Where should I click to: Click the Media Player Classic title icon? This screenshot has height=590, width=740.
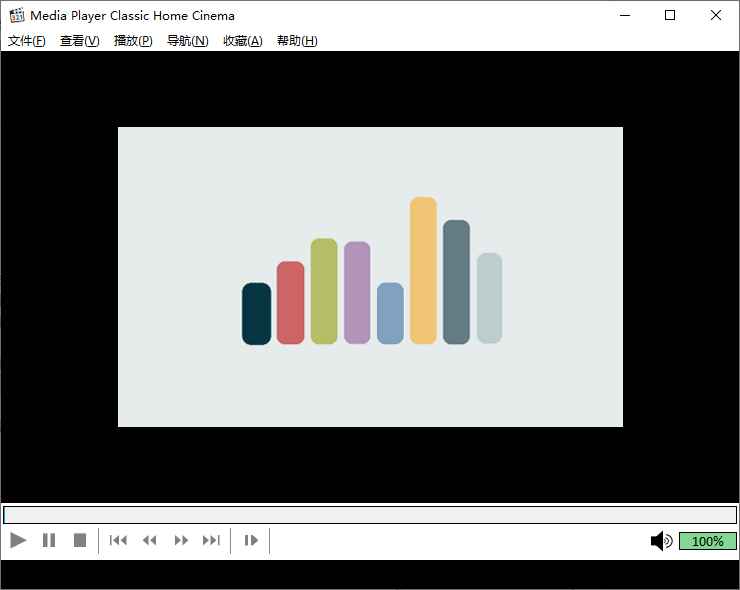[17, 15]
